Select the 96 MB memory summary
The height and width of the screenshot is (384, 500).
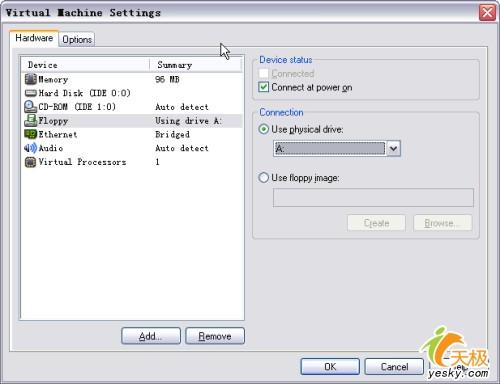tap(167, 79)
